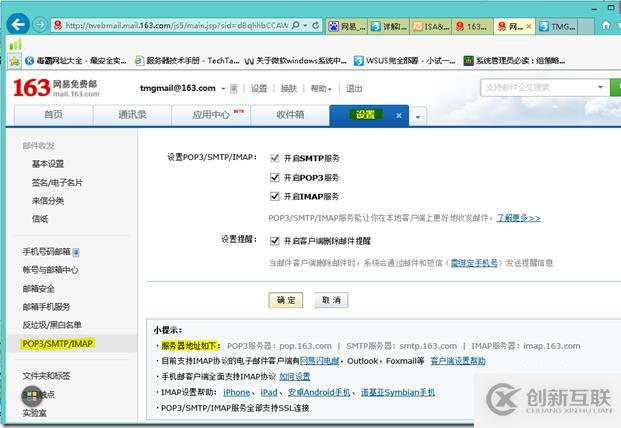
Task: Click the 重绑定手机号 link
Action: [x=474, y=263]
